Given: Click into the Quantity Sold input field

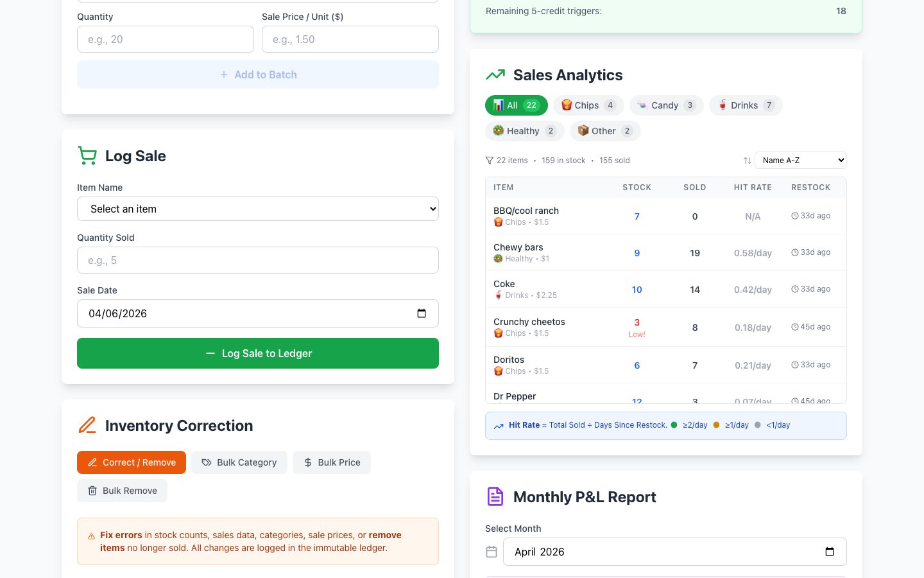Looking at the screenshot, I should tap(258, 260).
